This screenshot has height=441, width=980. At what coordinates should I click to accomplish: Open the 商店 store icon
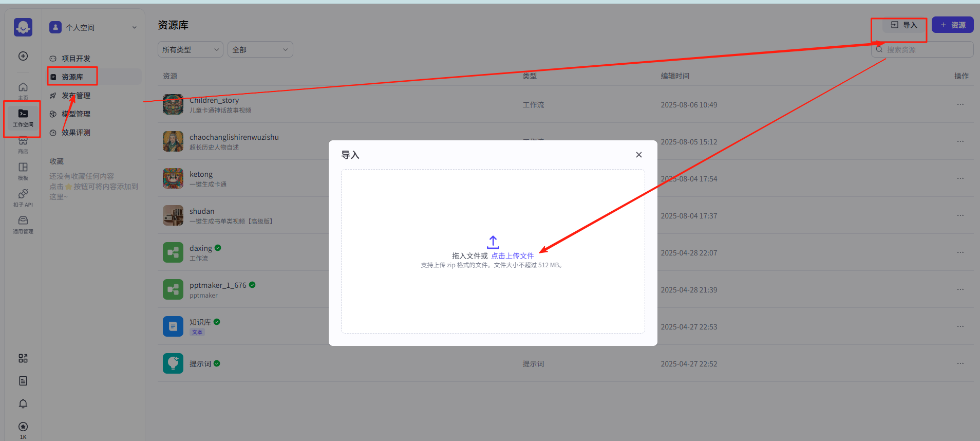coord(23,144)
